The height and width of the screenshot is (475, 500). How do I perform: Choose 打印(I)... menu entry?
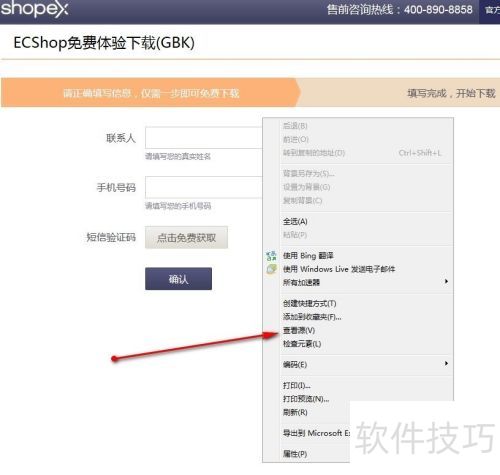297,385
